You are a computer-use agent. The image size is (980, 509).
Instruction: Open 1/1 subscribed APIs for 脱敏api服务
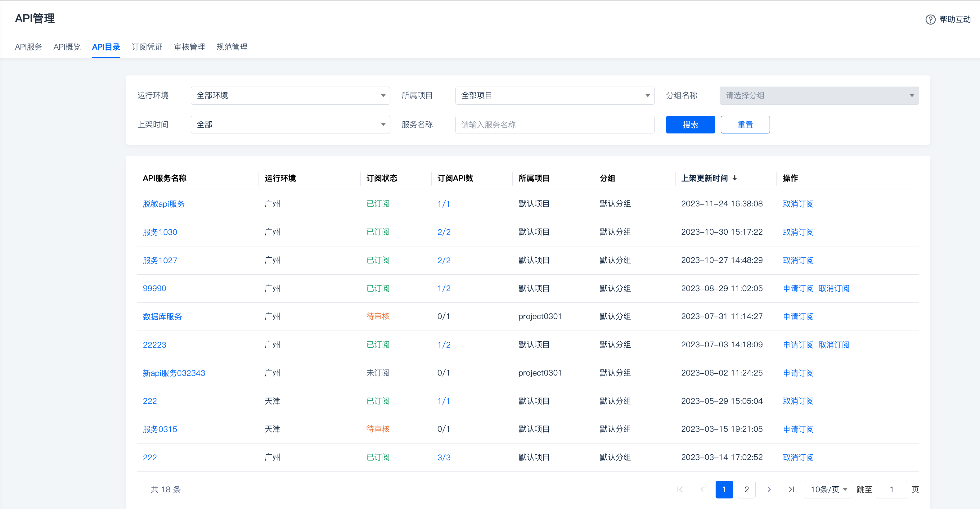[x=443, y=204]
